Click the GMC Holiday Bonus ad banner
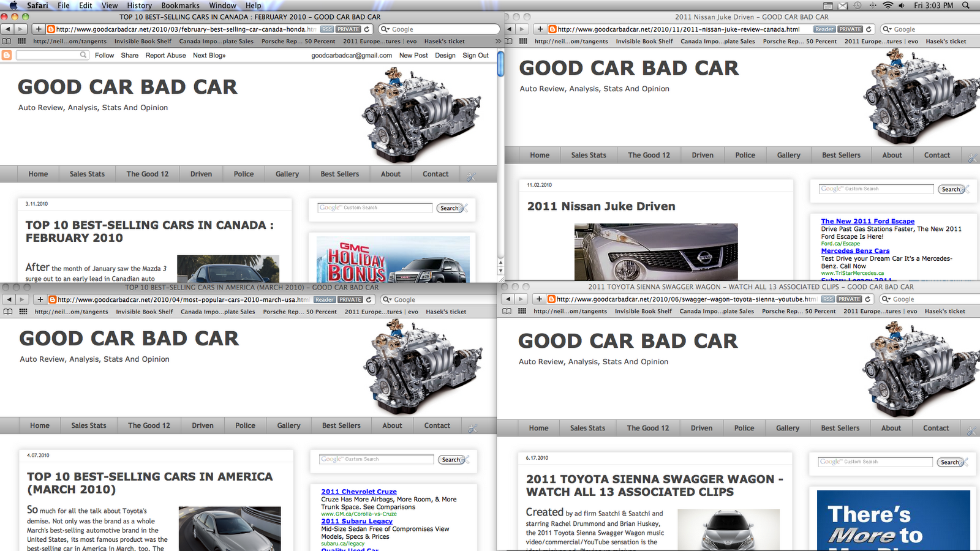This screenshot has width=980, height=551. click(393, 260)
